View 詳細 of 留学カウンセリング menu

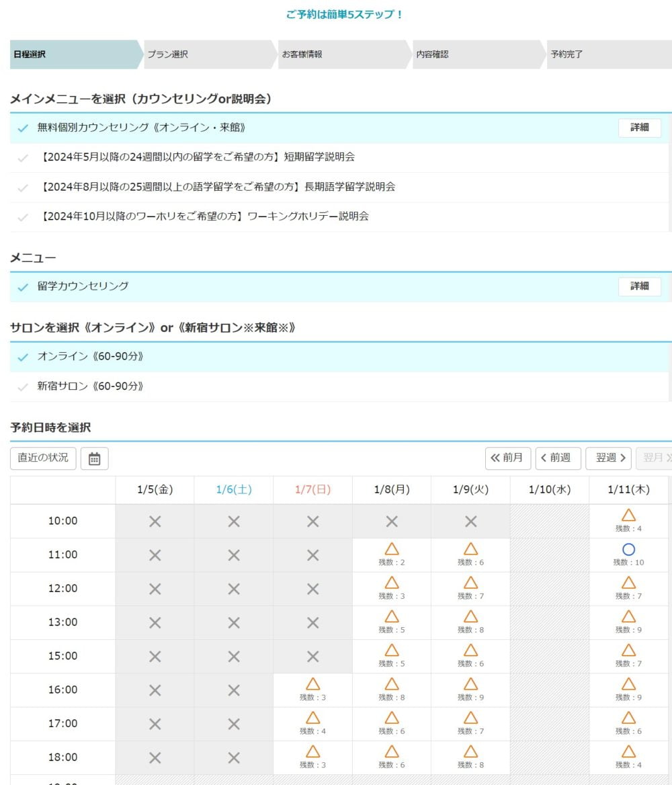point(639,286)
